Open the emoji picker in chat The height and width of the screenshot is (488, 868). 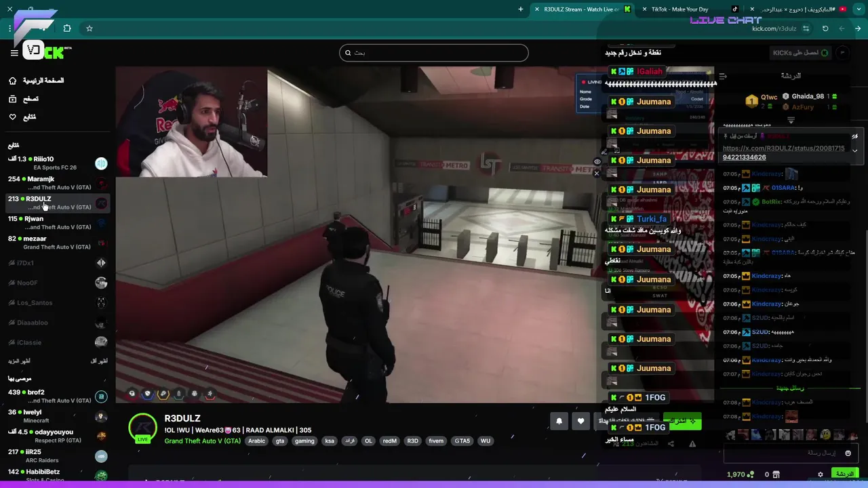[x=848, y=453]
